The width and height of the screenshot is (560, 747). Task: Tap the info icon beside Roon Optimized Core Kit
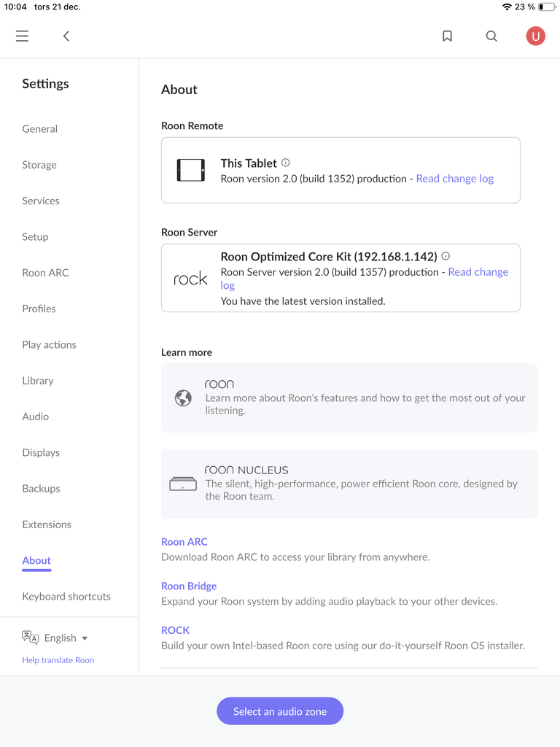pyautogui.click(x=446, y=256)
